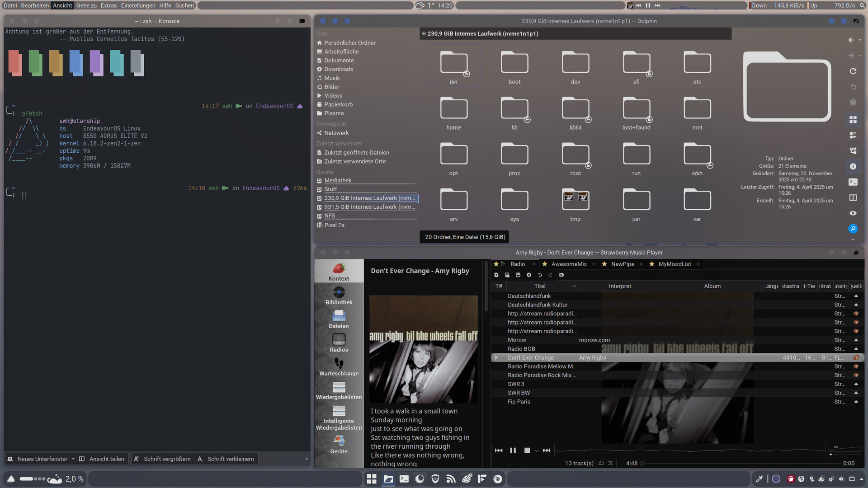Switch Dolphin to icons view mode
The width and height of the screenshot is (868, 488).
(853, 120)
